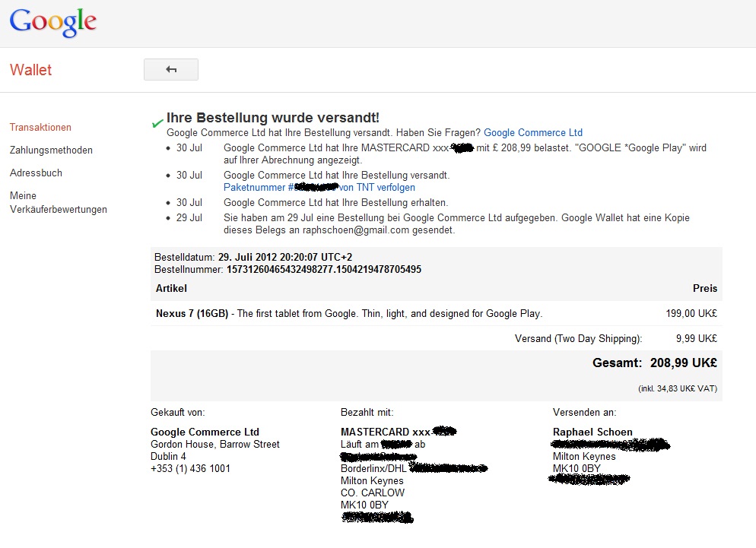756x548 pixels.
Task: Click the phone number '+353 (1) 436 1001'
Action: 190,468
